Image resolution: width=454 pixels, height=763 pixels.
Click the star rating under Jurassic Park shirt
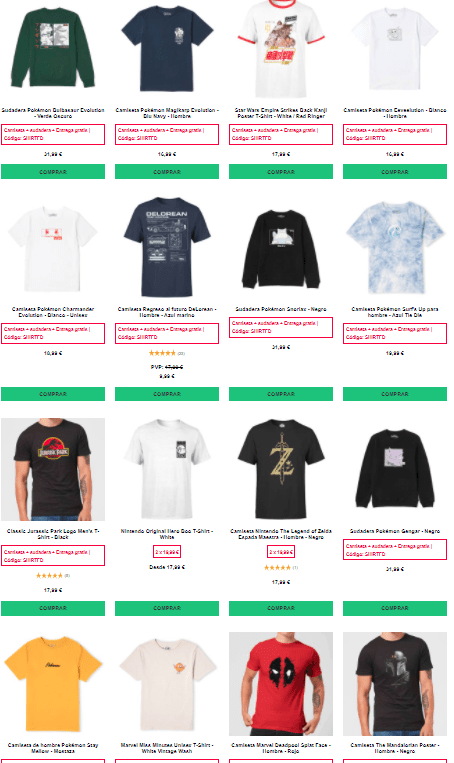click(x=49, y=576)
